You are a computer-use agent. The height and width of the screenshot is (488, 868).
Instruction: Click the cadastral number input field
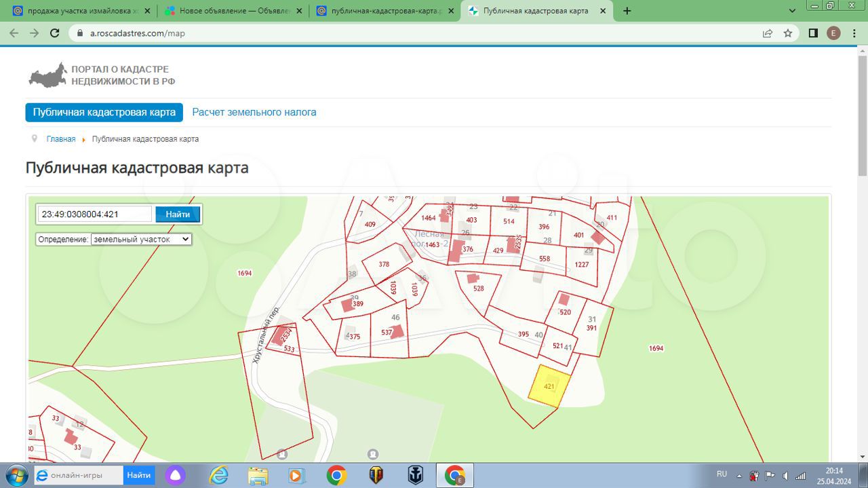click(95, 214)
